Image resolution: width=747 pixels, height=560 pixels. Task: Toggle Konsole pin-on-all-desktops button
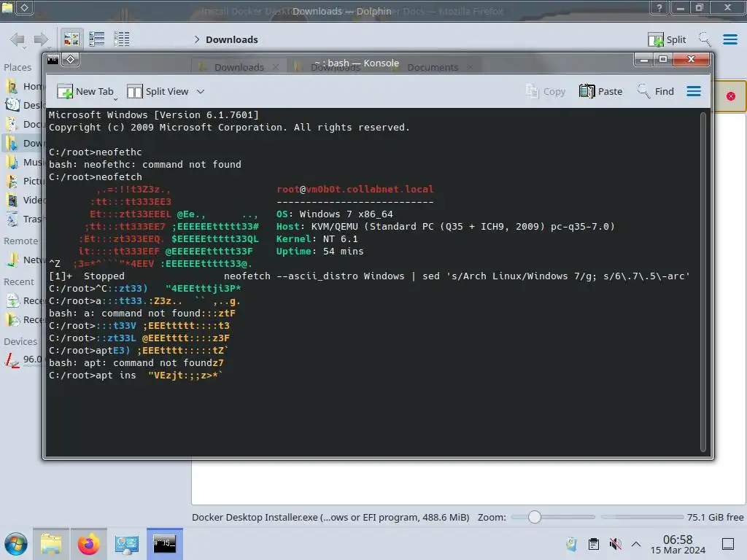[71, 60]
